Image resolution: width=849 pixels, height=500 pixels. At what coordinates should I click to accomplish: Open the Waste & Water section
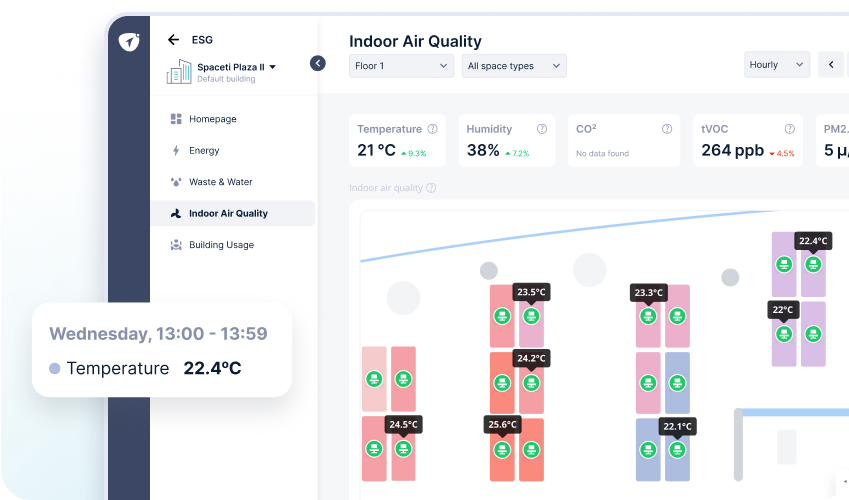pyautogui.click(x=220, y=182)
